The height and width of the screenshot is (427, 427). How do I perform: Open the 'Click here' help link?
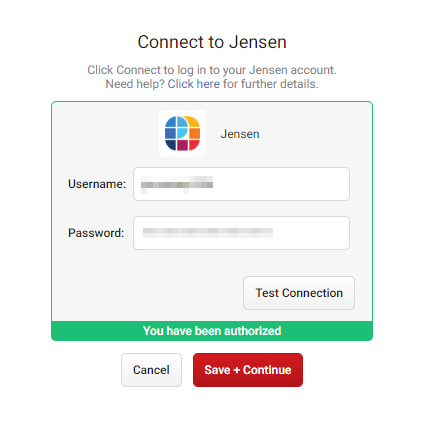194,84
